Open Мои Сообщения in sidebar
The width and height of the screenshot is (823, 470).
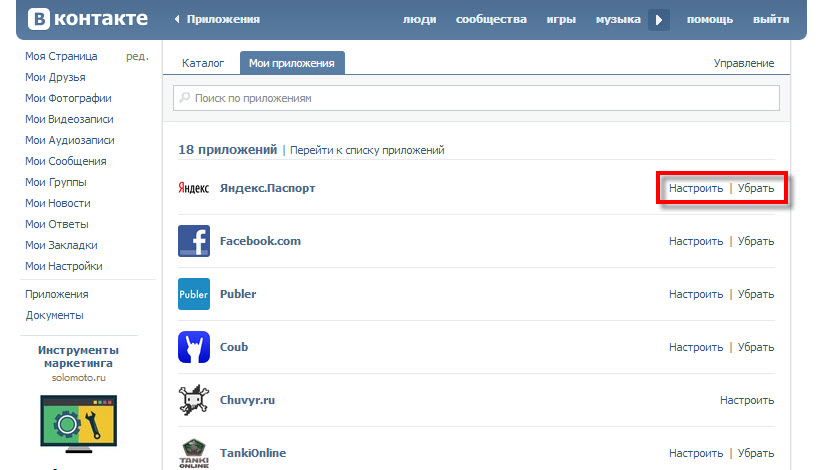[x=66, y=161]
